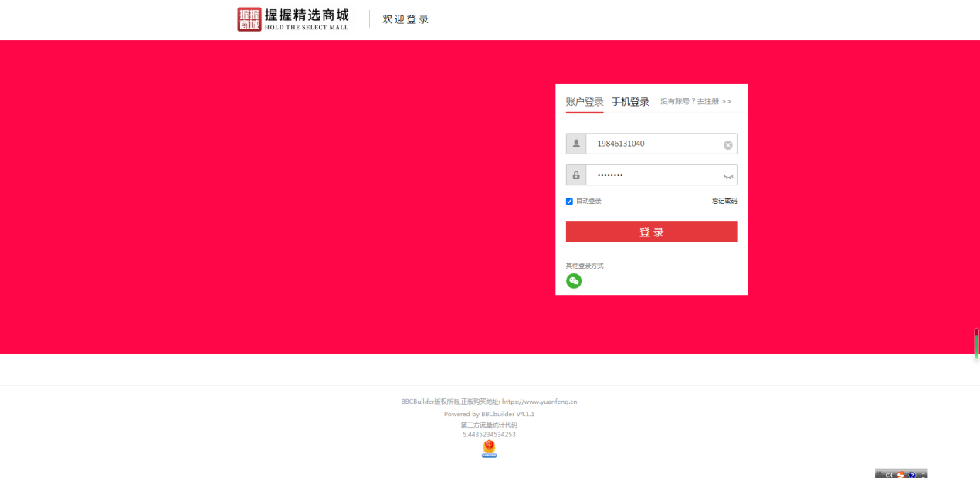Image resolution: width=980 pixels, height=478 pixels.
Task: Toggle password visibility with the eye icon
Action: click(727, 176)
